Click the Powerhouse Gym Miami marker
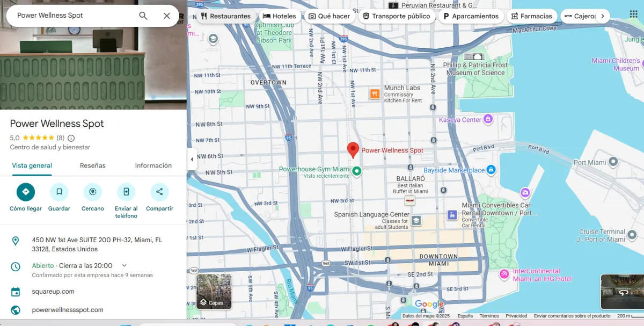644x326 pixels. click(x=357, y=171)
